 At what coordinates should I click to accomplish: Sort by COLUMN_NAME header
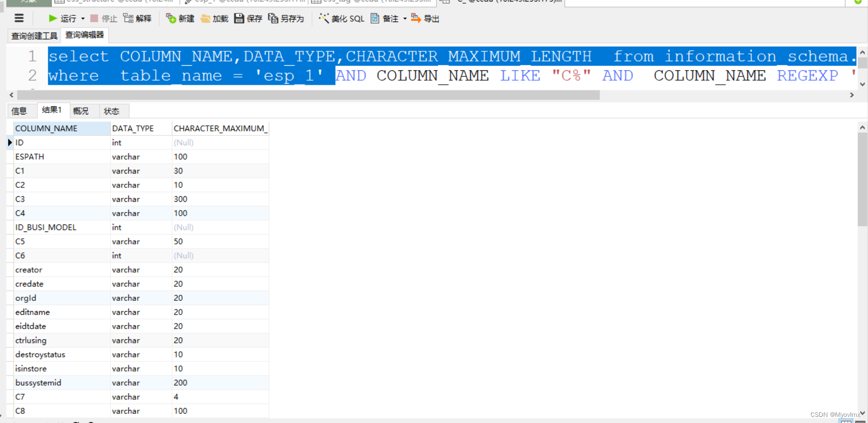61,128
